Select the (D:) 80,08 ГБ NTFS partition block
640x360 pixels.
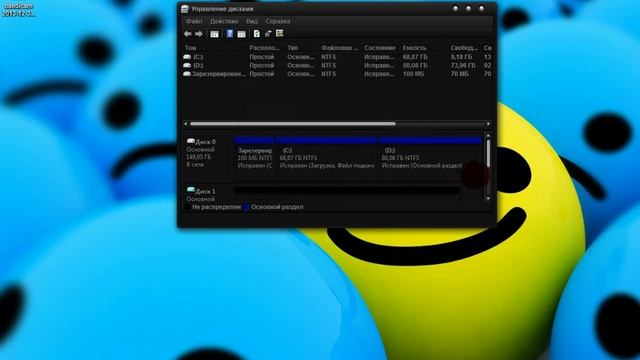click(431, 159)
